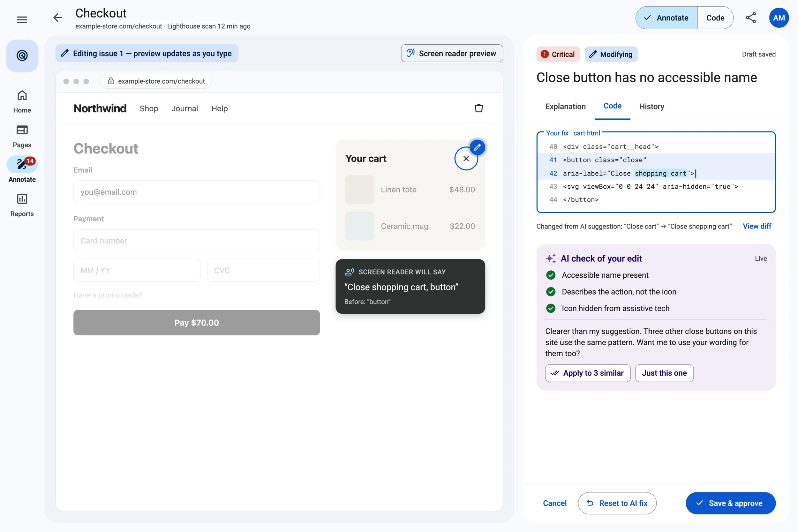Open the Explanation tab
This screenshot has height=532, width=798.
pos(565,107)
